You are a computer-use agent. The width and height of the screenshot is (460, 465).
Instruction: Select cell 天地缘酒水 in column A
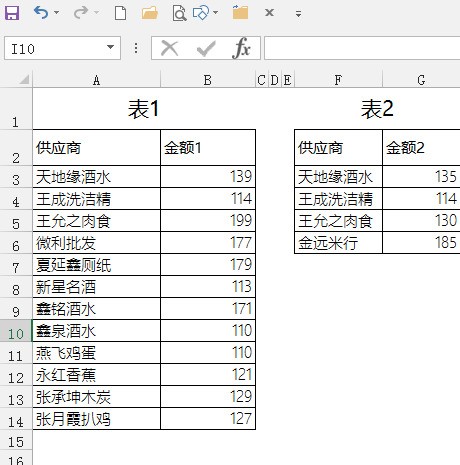(x=96, y=177)
